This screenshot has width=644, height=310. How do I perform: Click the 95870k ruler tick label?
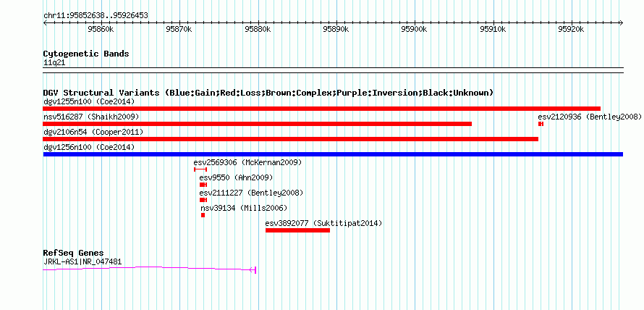179,29
